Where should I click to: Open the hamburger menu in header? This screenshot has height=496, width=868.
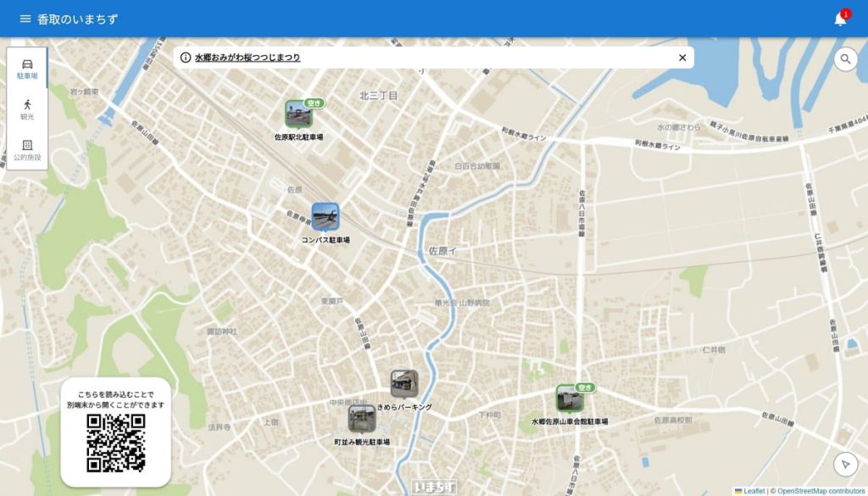pos(25,19)
